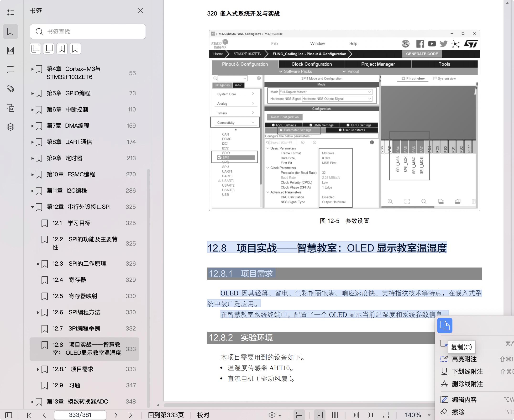Click the delete bookmark icon
Viewport: 514px width, 420px height.
[75, 49]
